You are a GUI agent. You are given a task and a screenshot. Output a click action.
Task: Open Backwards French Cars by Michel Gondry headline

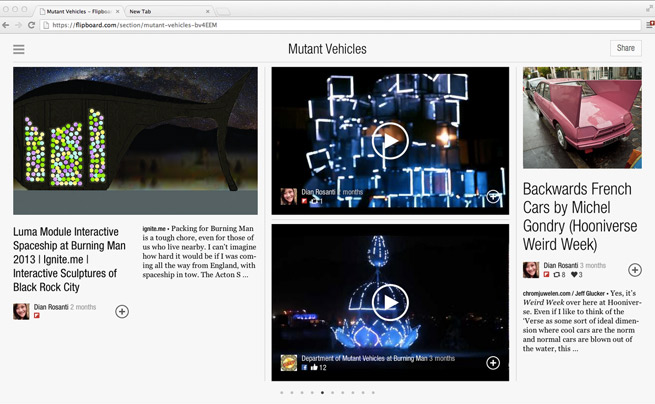(x=580, y=216)
